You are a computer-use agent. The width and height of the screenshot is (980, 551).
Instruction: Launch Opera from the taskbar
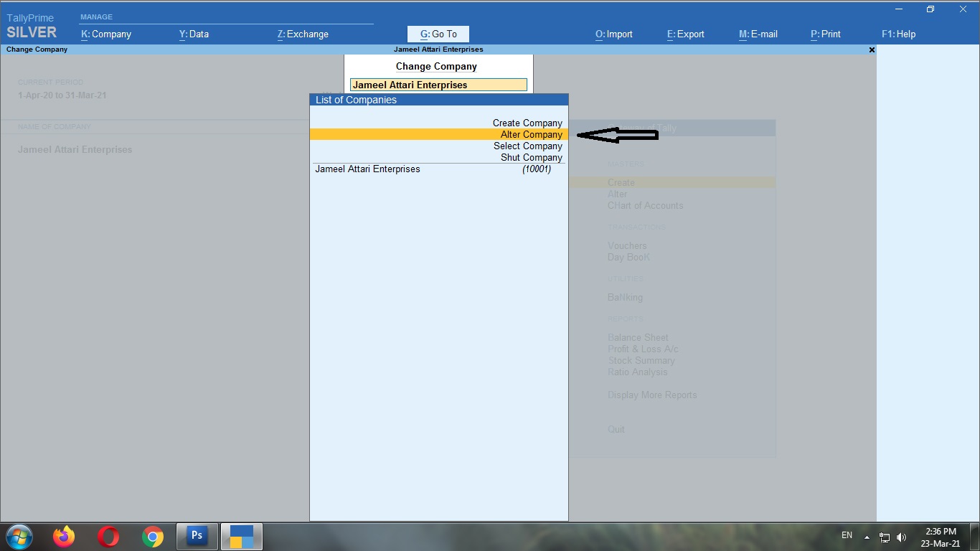click(108, 537)
